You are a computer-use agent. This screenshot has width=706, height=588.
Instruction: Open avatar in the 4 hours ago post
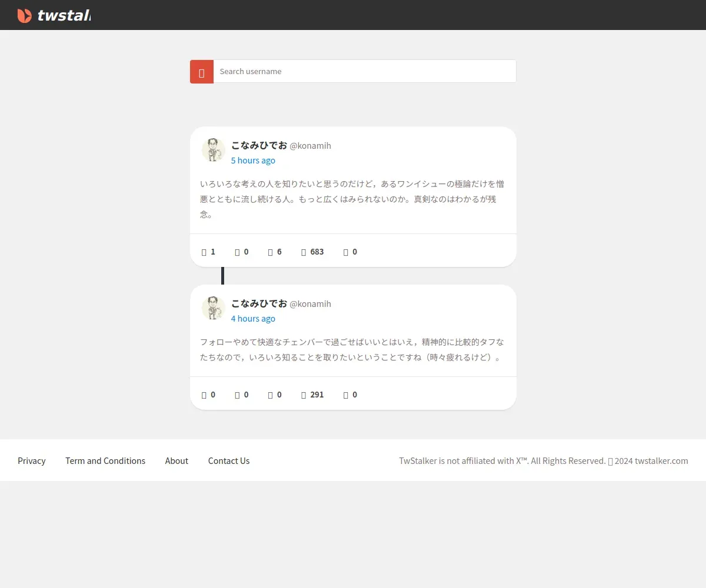(x=214, y=308)
